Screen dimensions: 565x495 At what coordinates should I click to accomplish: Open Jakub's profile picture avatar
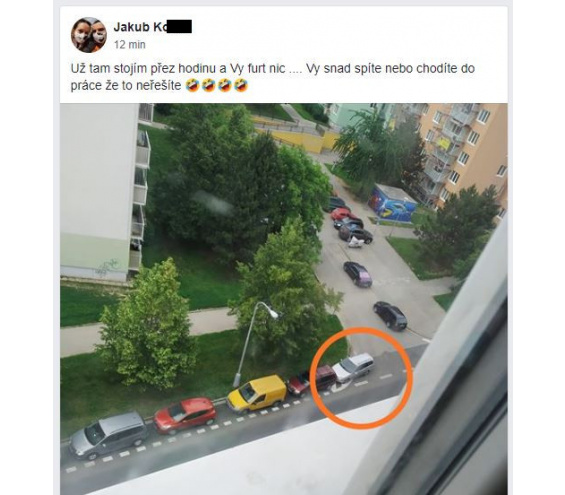(89, 35)
